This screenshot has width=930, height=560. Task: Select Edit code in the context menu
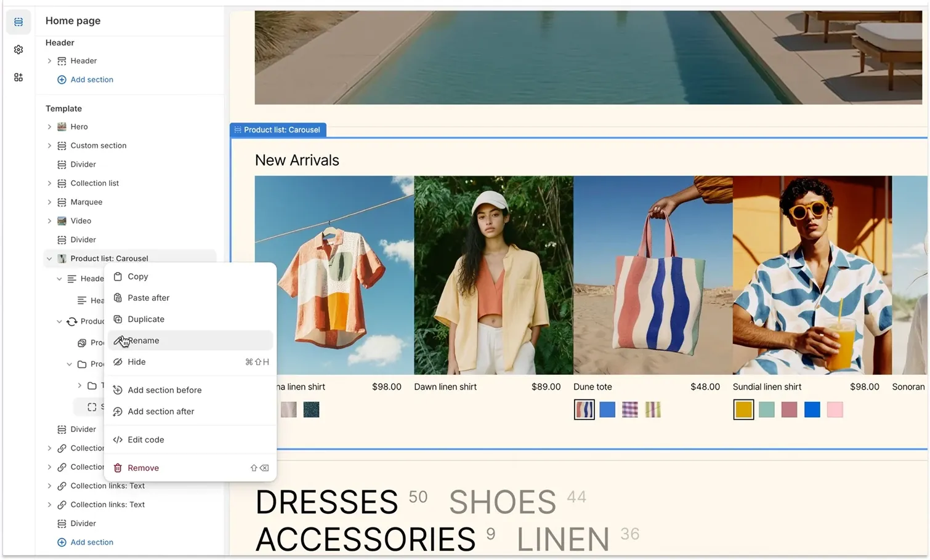[145, 439]
